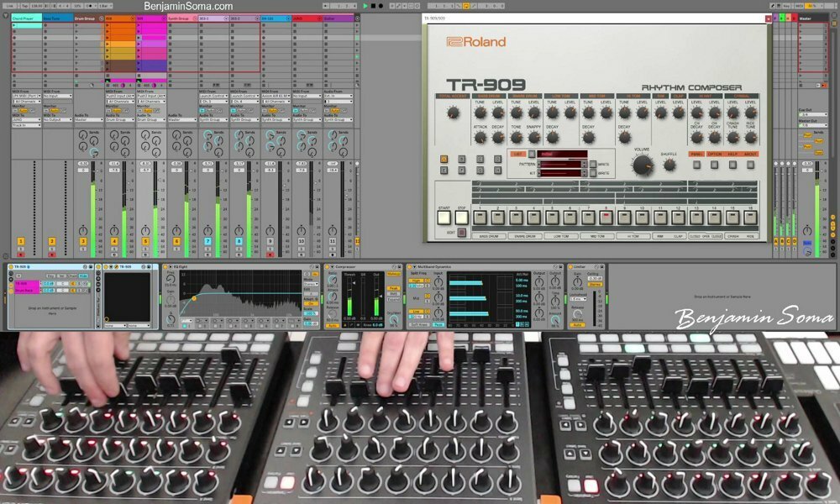Click the START button on the TR-909
Image resolution: width=840 pixels, height=504 pixels.
coord(444,217)
